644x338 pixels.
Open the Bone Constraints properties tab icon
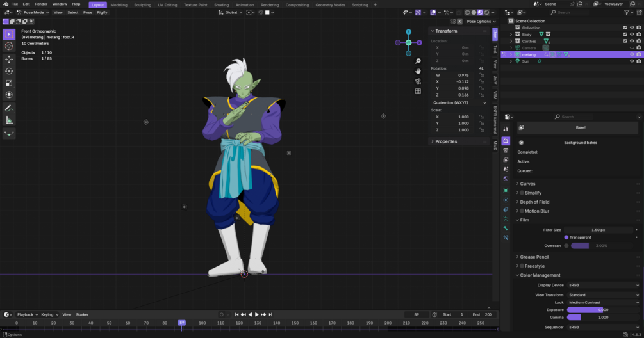[x=506, y=237]
